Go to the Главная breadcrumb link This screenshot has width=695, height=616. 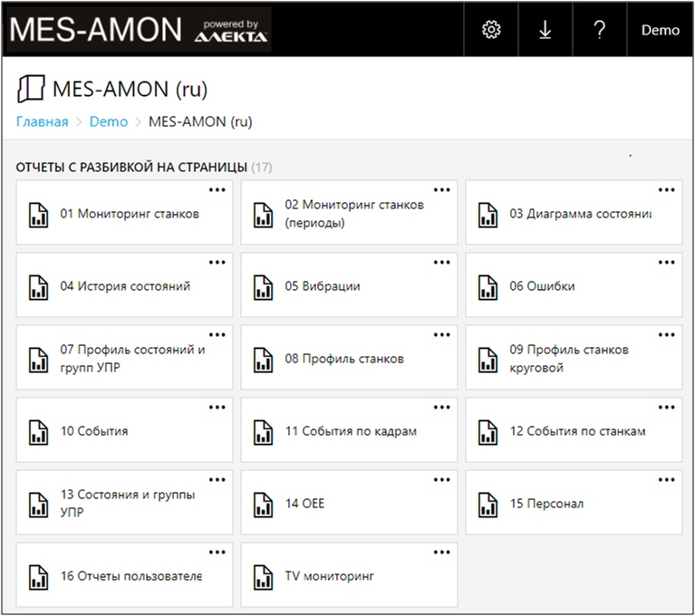pyautogui.click(x=42, y=121)
